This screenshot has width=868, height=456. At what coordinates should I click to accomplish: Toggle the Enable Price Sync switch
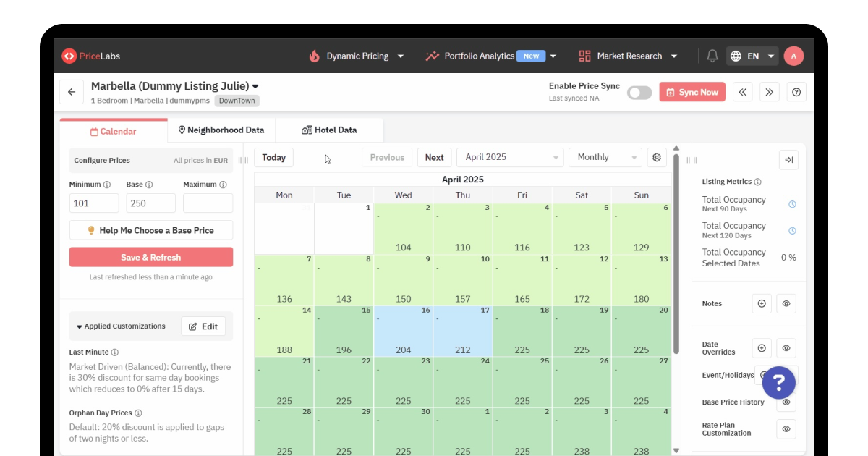tap(639, 92)
